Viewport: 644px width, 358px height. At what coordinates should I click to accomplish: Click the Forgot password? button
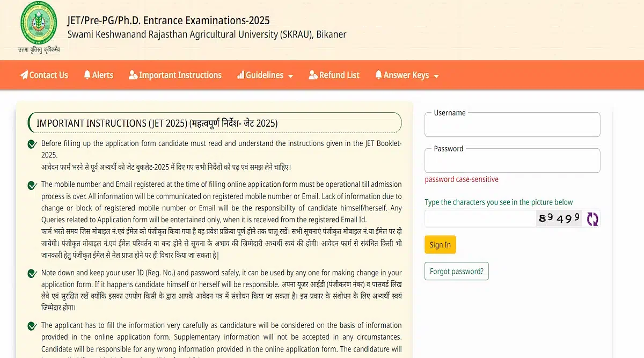click(x=457, y=271)
